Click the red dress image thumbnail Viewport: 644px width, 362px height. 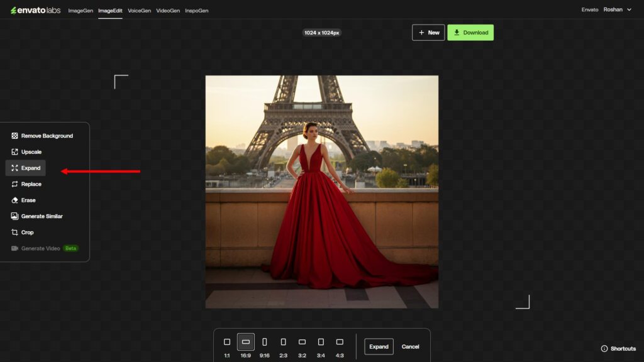click(321, 190)
